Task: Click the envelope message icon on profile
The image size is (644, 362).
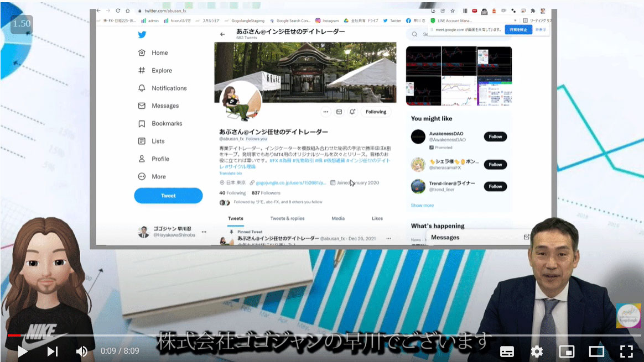Action: 339,112
